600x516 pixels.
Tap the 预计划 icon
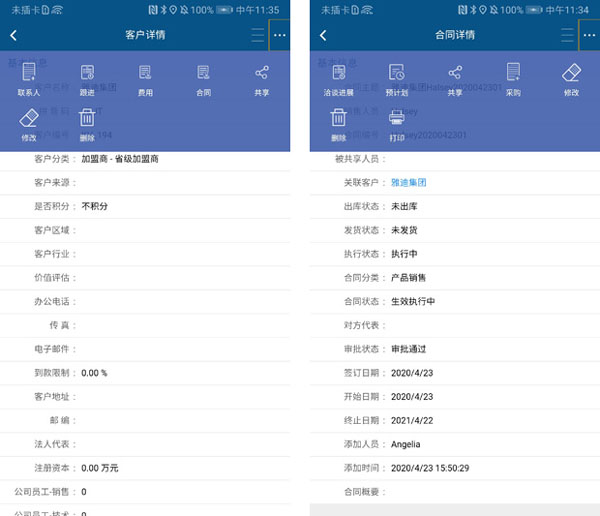click(396, 77)
